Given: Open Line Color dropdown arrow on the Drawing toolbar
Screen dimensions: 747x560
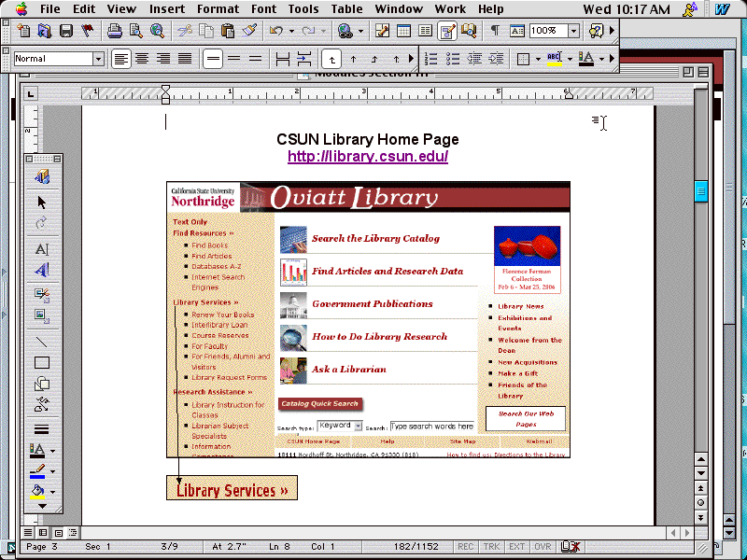Looking at the screenshot, I should [x=52, y=472].
